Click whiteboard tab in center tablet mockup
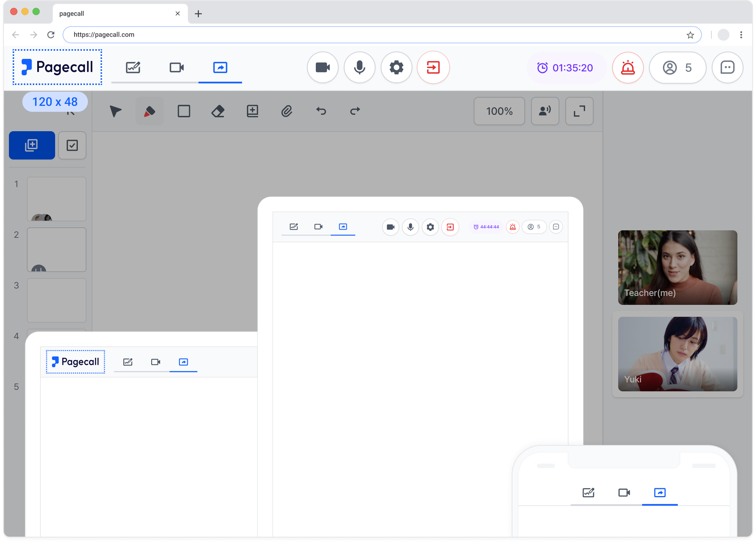This screenshot has height=543, width=756. (294, 227)
